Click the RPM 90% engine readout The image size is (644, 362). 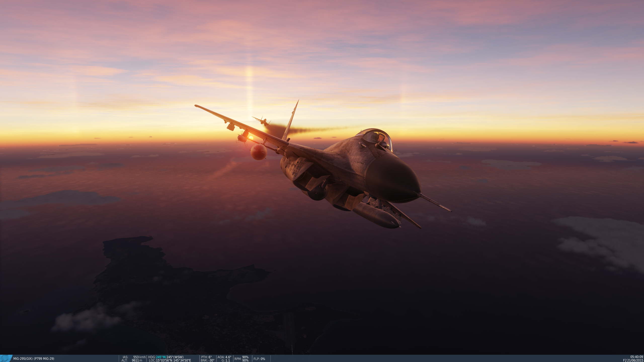242,359
